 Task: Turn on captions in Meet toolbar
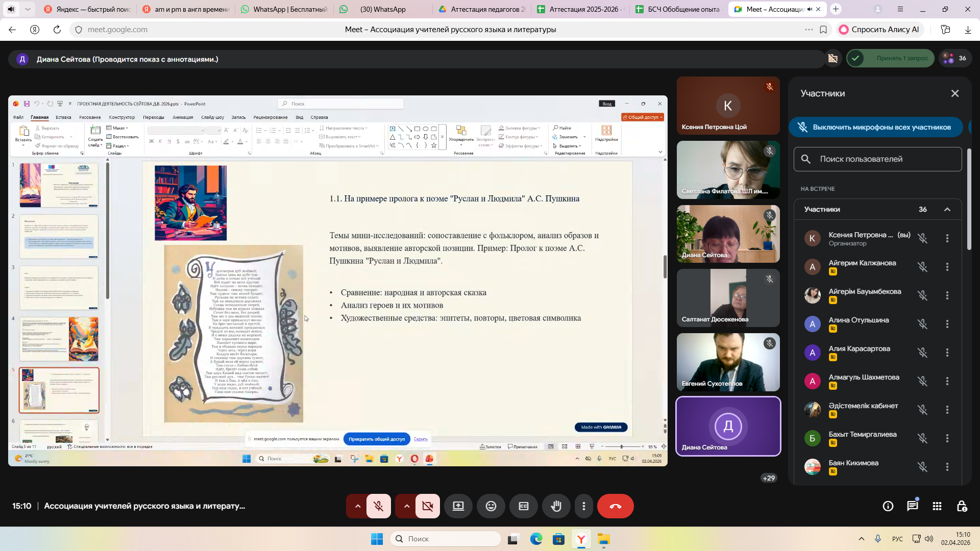pyautogui.click(x=523, y=506)
